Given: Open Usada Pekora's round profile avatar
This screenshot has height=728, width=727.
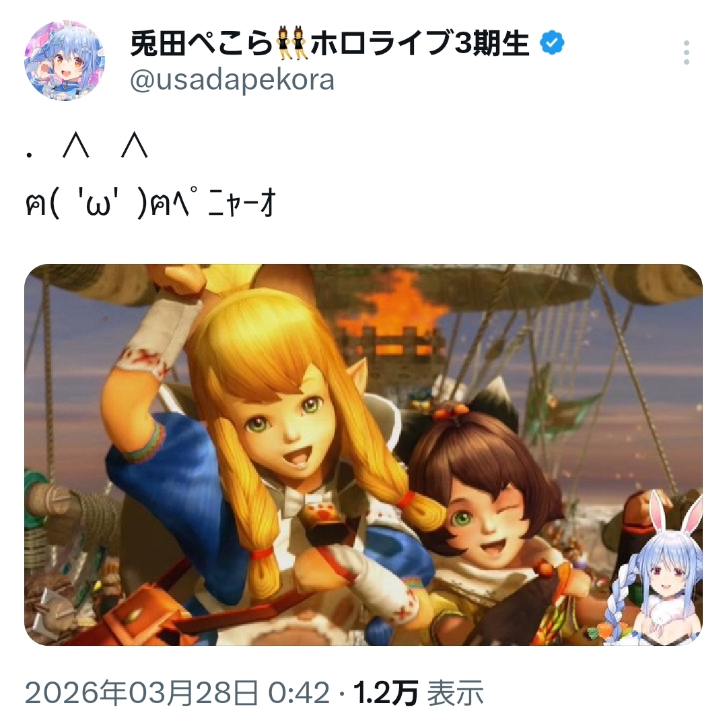Looking at the screenshot, I should (x=65, y=61).
